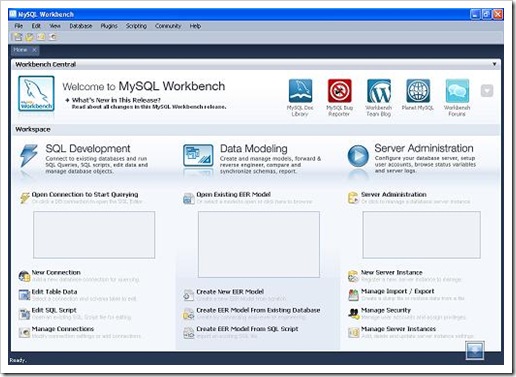Click the Manage Connections icon
The image size is (516, 377).
(x=24, y=332)
